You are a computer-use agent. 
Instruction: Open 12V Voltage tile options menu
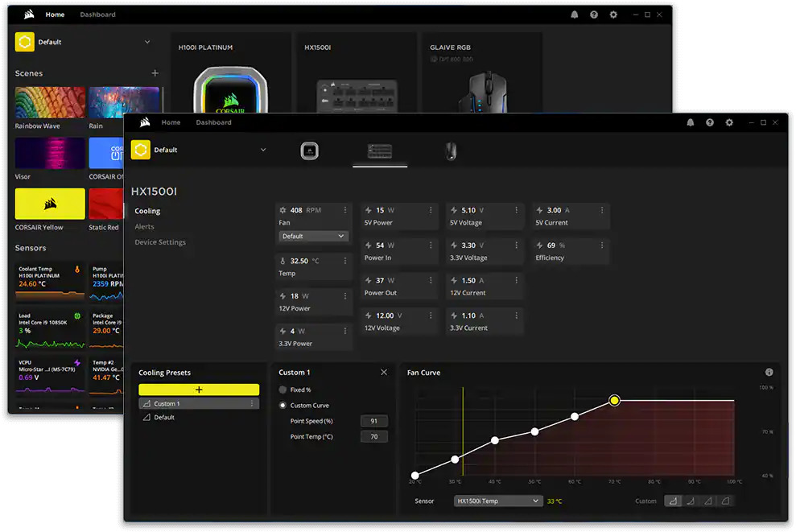[431, 315]
